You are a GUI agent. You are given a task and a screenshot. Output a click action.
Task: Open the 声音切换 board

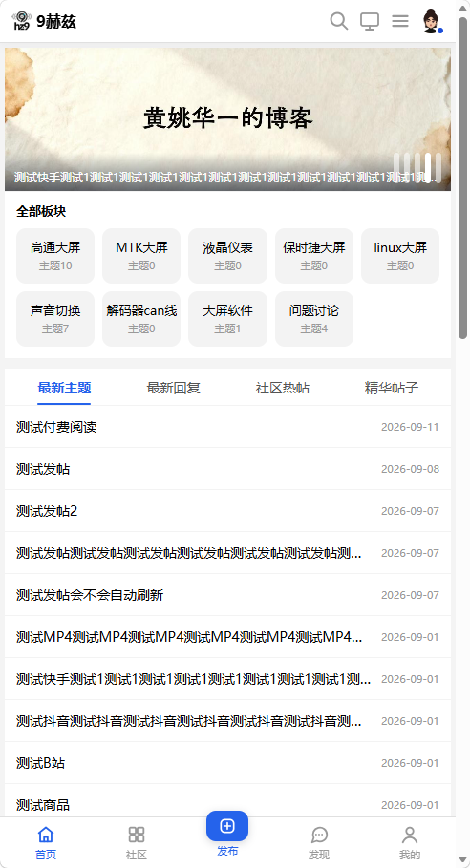pyautogui.click(x=55, y=319)
